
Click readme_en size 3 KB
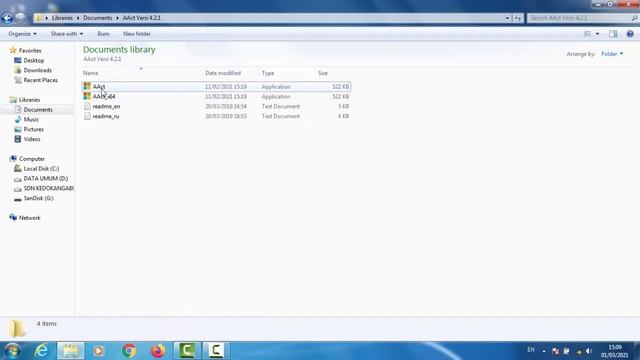click(343, 106)
